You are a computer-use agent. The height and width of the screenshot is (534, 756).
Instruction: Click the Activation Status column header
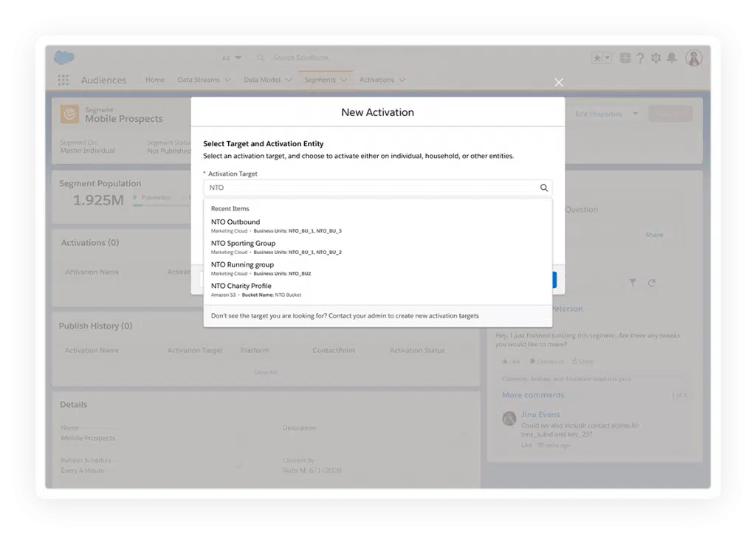click(x=417, y=351)
